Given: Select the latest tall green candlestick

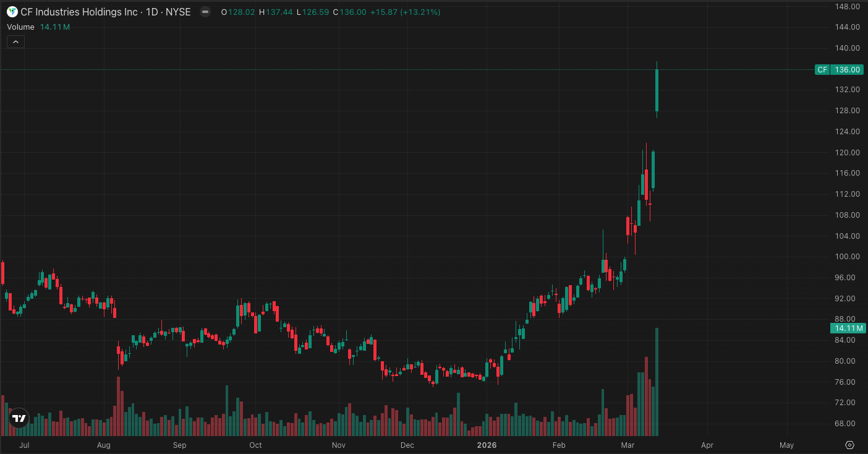Looking at the screenshot, I should pyautogui.click(x=657, y=90).
